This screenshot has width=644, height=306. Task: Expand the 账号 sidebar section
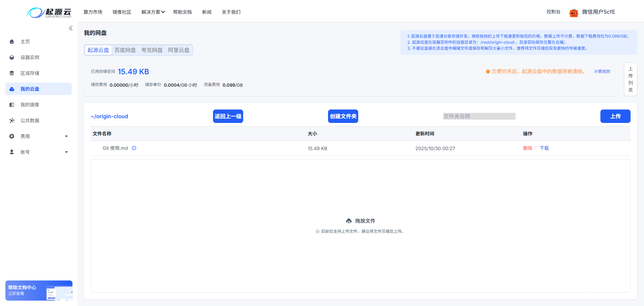point(39,152)
